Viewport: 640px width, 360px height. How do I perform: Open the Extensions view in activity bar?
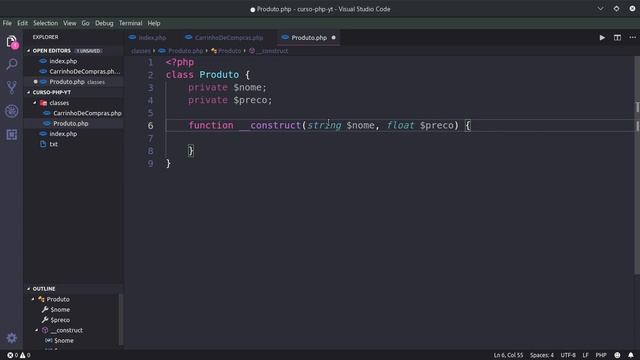pyautogui.click(x=11, y=134)
